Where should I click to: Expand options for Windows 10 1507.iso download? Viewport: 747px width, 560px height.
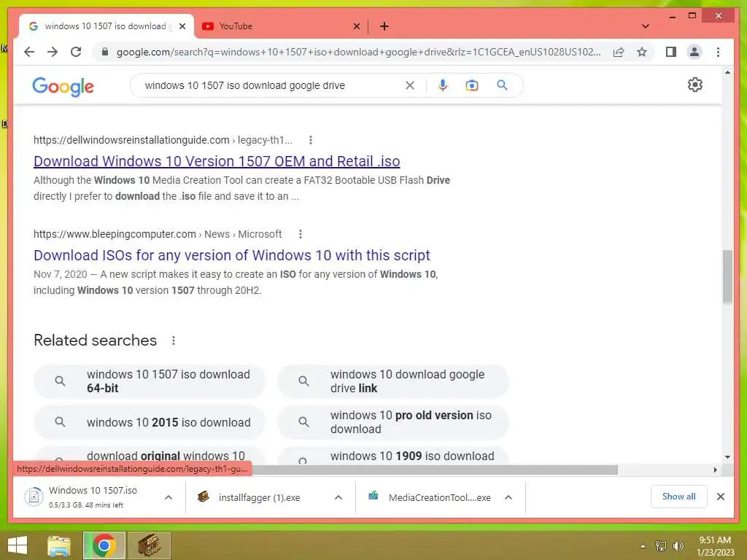(169, 497)
